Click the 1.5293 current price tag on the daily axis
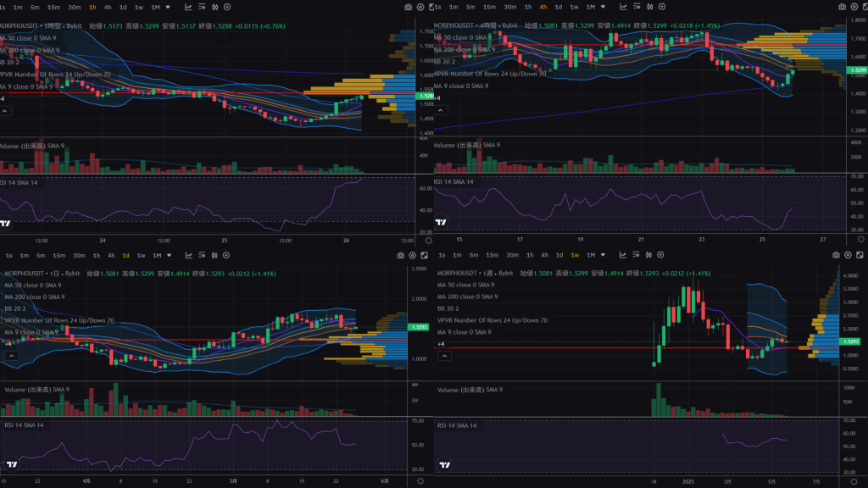 point(418,327)
